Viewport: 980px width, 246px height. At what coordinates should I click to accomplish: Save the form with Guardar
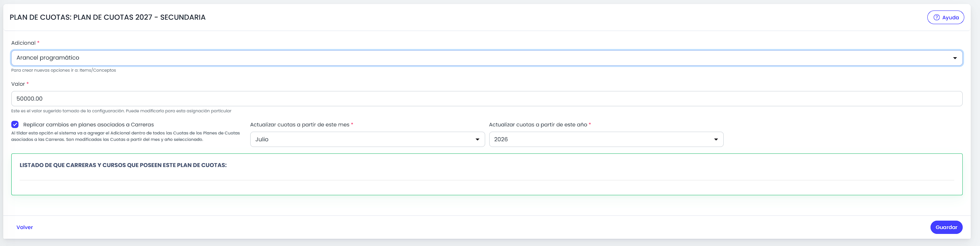946,227
